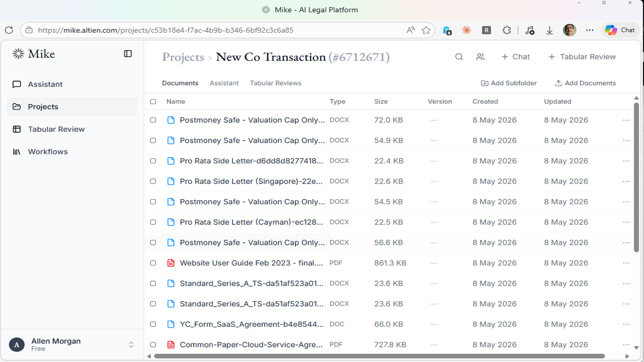Click document icon for Pro Rata Side Letter (Singapore)
This screenshot has width=644, height=362.
click(x=171, y=182)
